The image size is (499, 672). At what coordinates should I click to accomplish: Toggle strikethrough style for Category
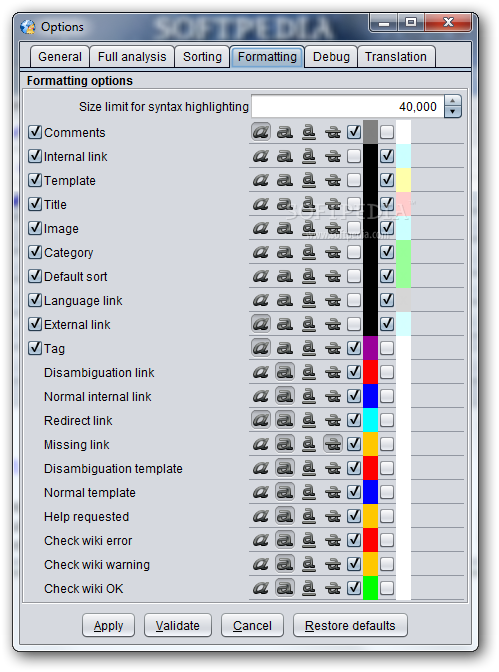tap(333, 252)
